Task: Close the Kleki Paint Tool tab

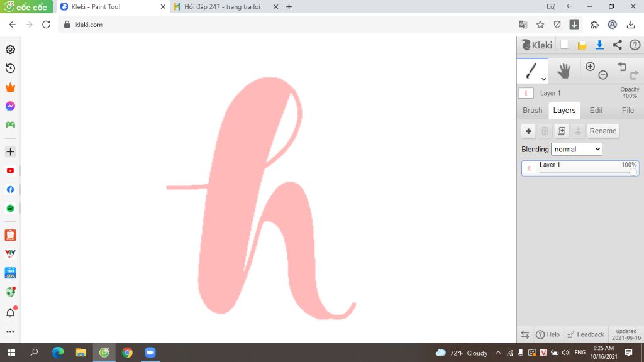Action: point(163,6)
